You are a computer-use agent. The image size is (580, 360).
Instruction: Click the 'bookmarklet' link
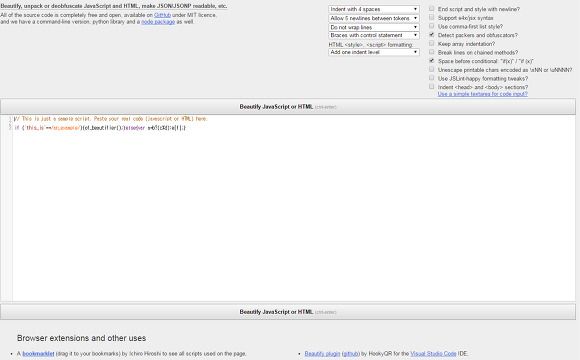pos(38,354)
